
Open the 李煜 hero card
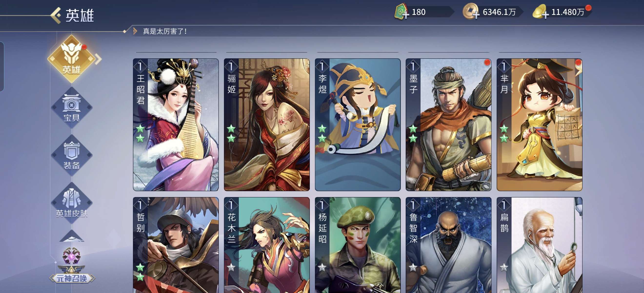(358, 125)
